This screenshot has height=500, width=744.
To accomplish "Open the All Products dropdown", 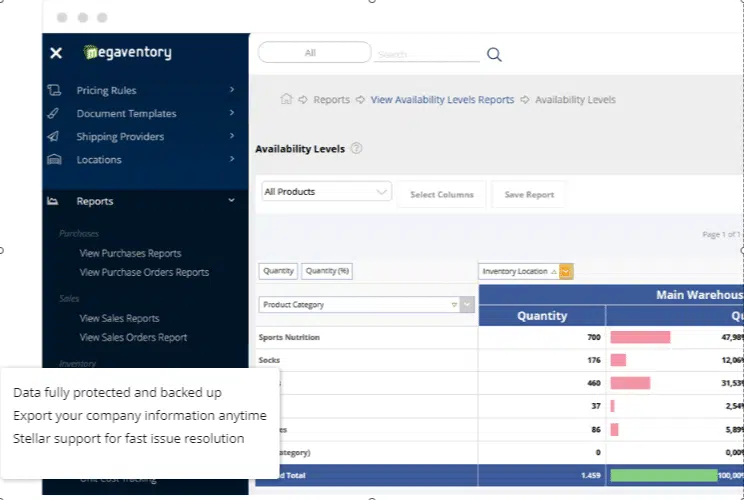I will coord(326,192).
